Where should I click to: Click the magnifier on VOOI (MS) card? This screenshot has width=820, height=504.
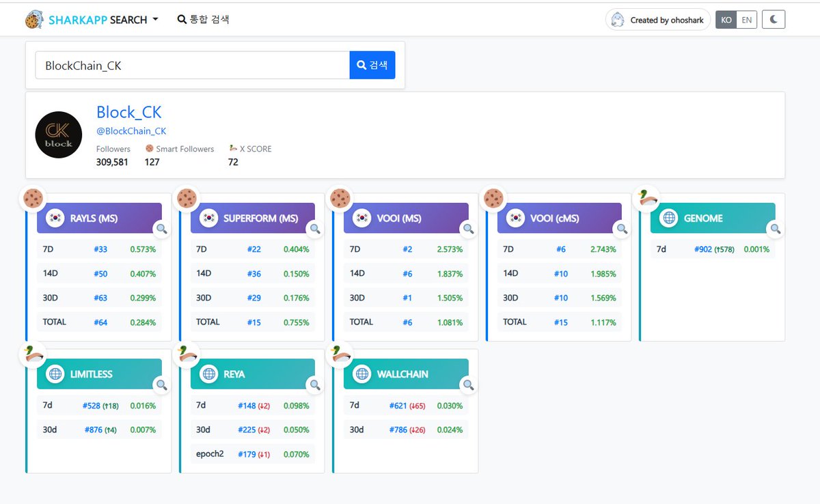tap(469, 229)
